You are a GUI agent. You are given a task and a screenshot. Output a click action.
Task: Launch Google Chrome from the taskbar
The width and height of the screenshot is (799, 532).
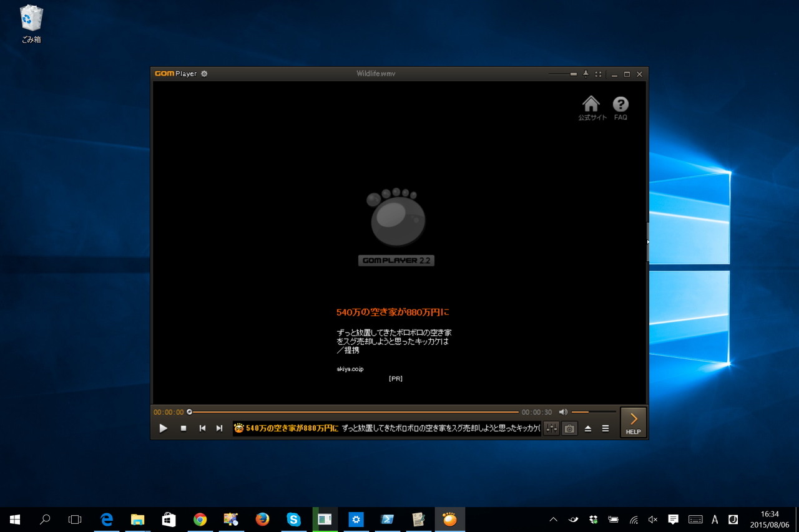200,520
